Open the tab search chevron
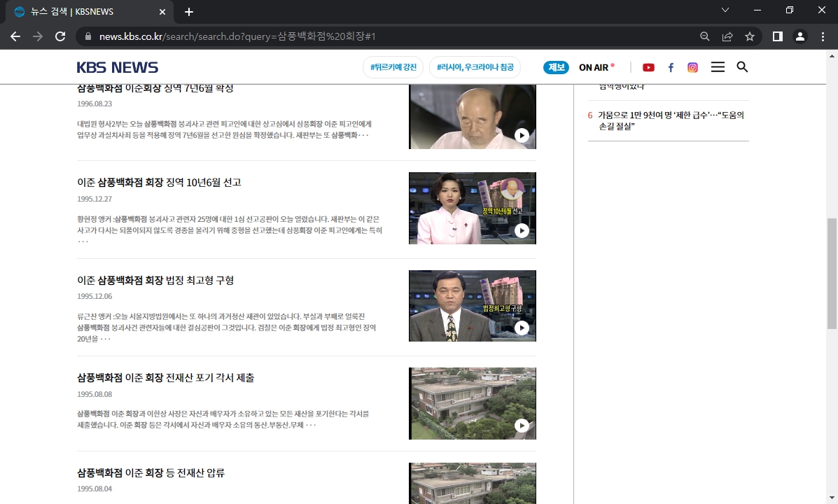 click(x=725, y=10)
